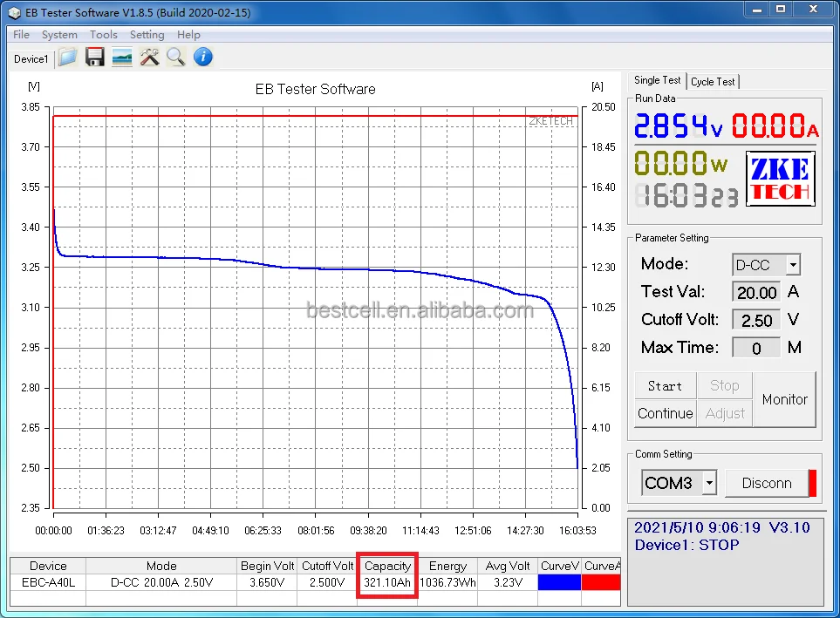Open the hammer and wrench settings icon

(149, 58)
